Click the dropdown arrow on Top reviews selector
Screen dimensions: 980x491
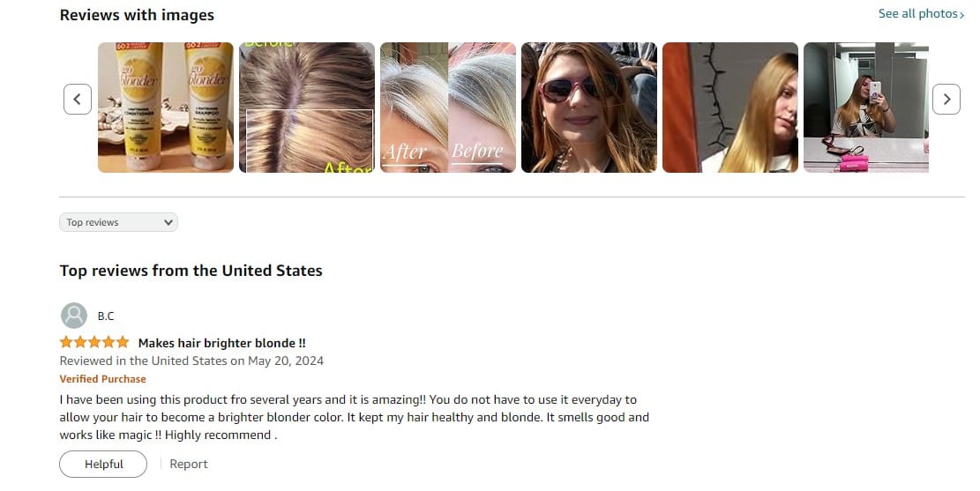(x=168, y=222)
